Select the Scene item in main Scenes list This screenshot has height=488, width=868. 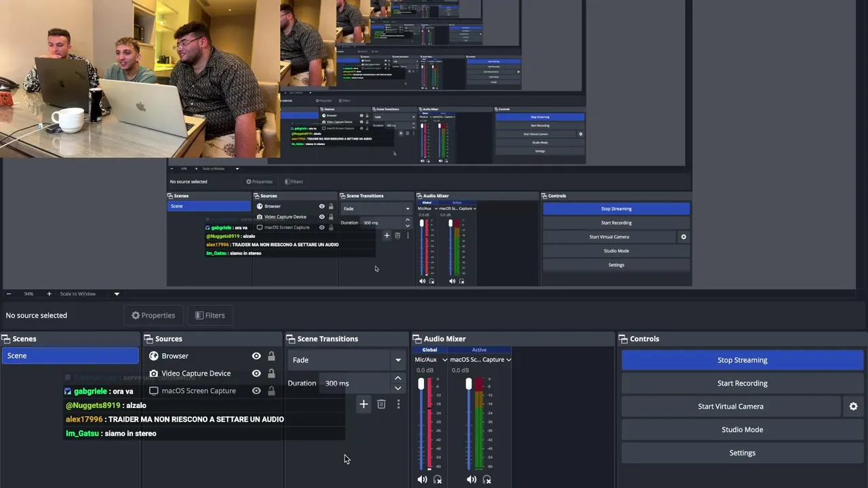(70, 356)
